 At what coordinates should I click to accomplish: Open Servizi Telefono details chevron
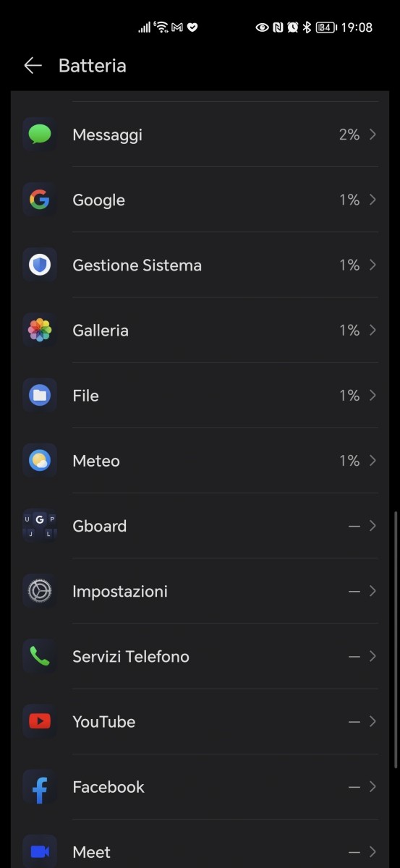click(373, 656)
